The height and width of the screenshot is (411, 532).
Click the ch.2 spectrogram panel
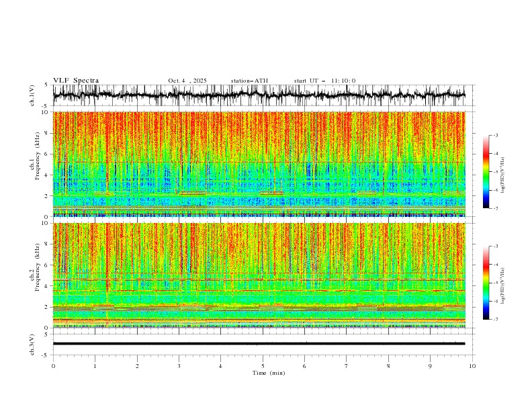click(259, 275)
